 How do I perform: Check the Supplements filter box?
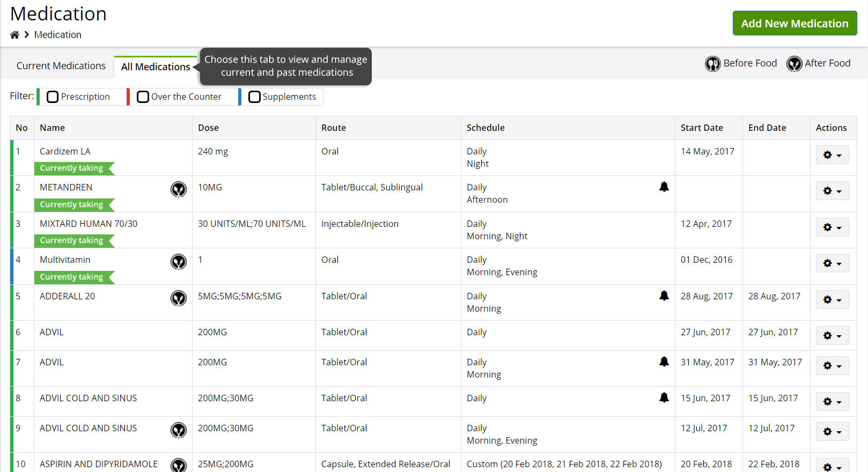(x=254, y=97)
